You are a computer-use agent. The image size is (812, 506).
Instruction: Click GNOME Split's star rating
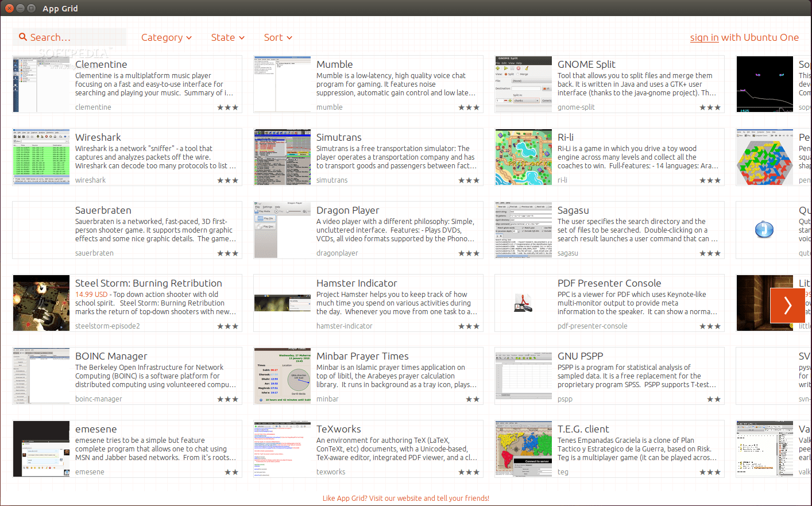(710, 107)
